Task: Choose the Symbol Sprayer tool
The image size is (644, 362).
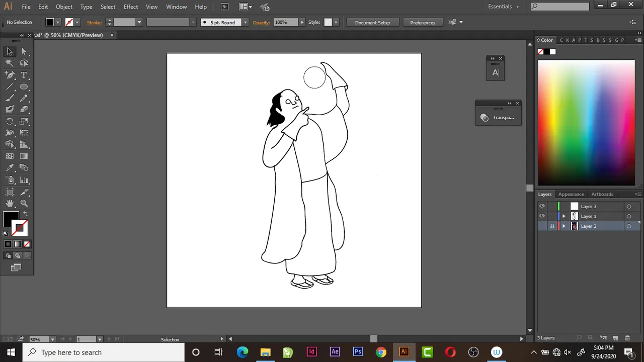Action: [10, 180]
